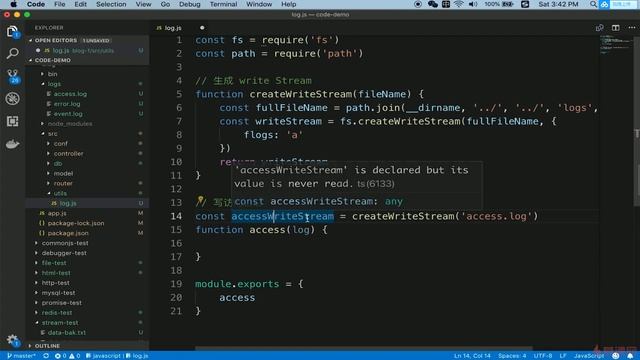This screenshot has width=640, height=360.
Task: Open macOS Spotlight search icon
Action: coord(593,4)
